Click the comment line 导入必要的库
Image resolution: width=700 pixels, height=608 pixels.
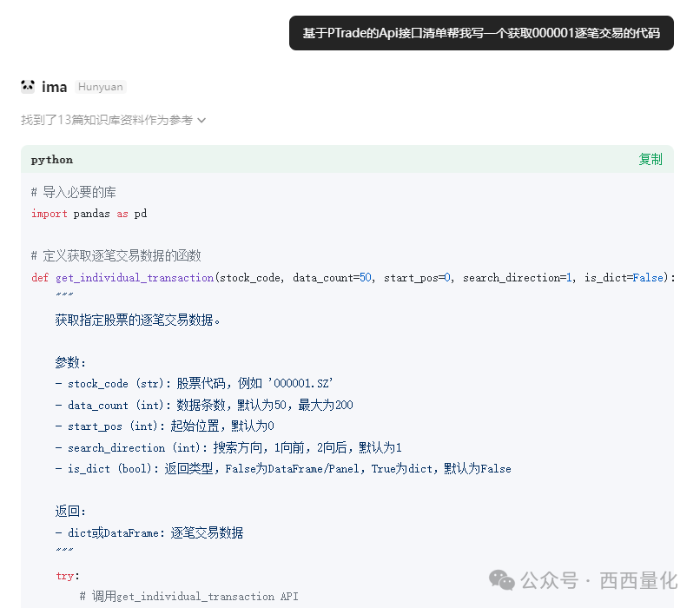coord(74,193)
